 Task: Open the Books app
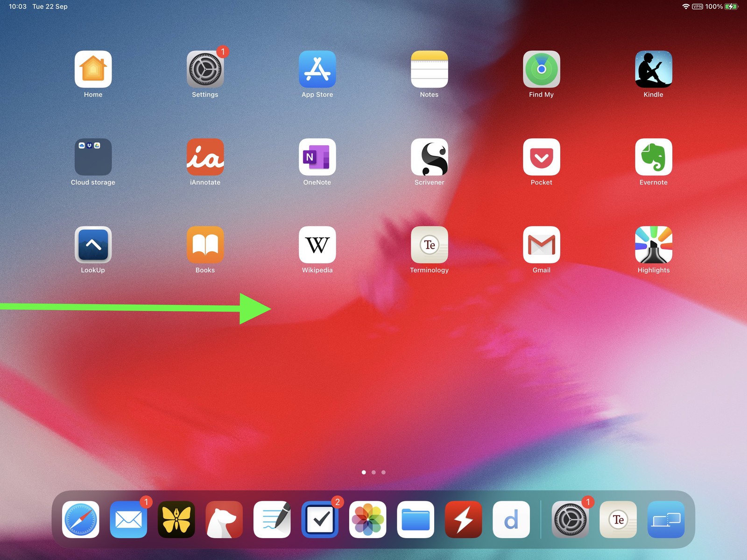click(205, 245)
